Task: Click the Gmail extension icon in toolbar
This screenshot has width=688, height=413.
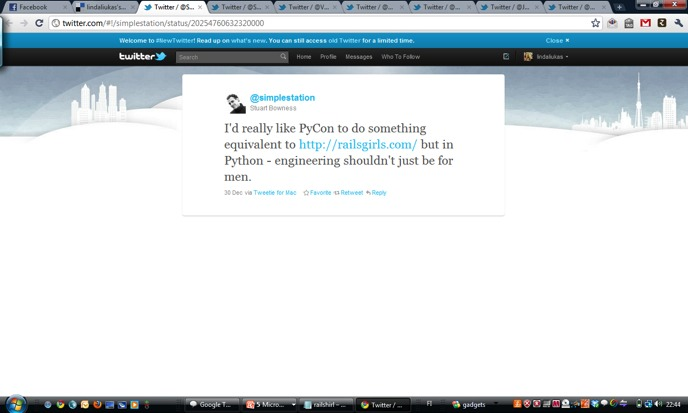Action: (645, 23)
